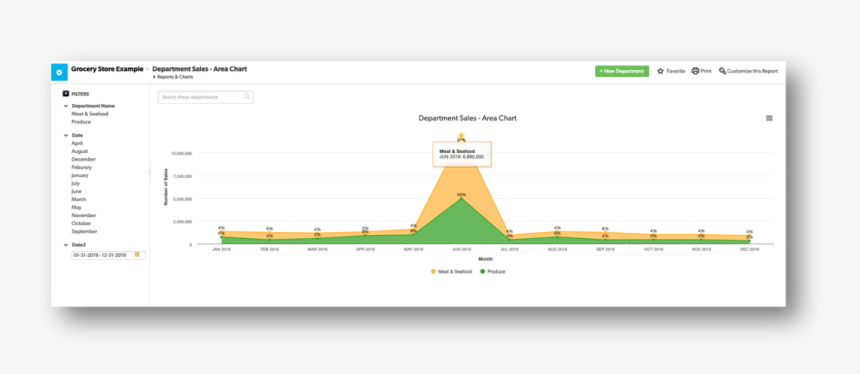Filter Date by May

pos(76,207)
